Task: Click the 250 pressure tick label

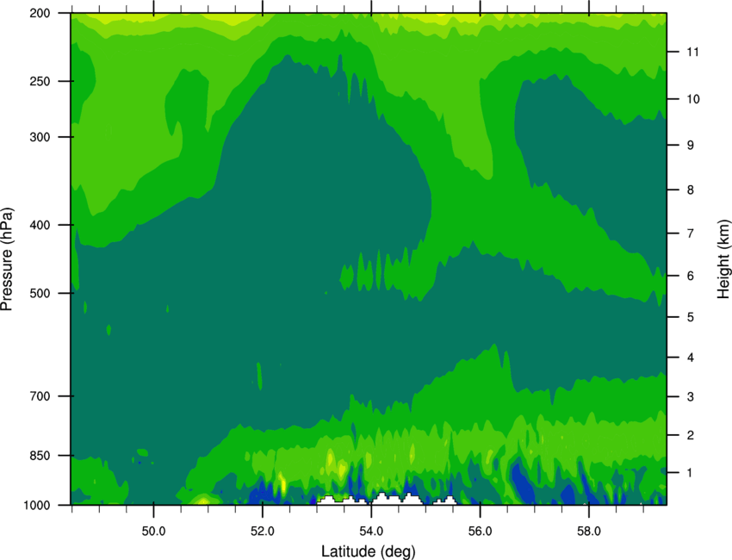Action: pos(40,81)
